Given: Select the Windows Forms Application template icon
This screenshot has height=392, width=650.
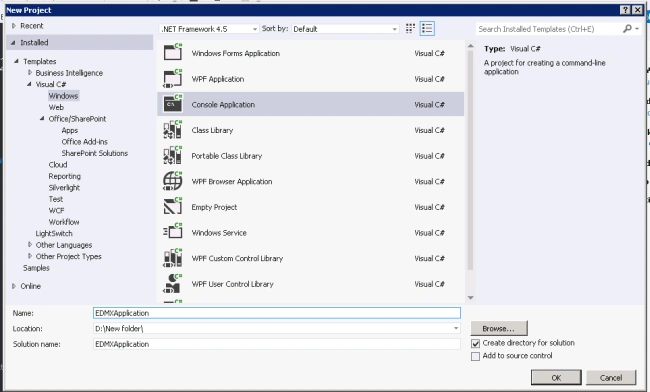Looking at the screenshot, I should coord(173,52).
